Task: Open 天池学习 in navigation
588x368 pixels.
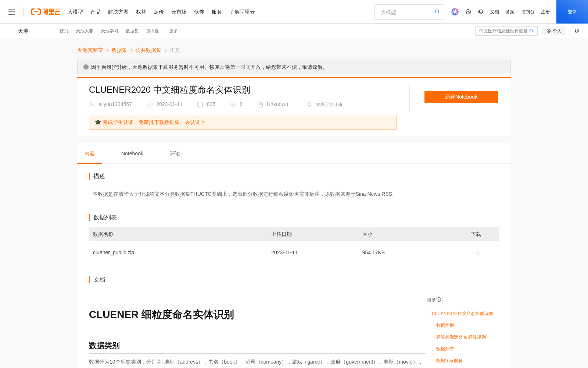Action: click(x=110, y=31)
